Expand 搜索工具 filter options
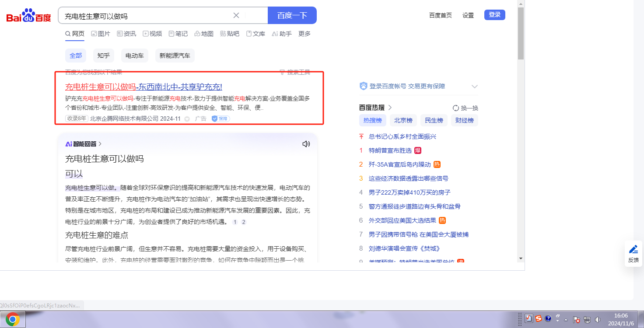The width and height of the screenshot is (644, 328). (x=295, y=72)
